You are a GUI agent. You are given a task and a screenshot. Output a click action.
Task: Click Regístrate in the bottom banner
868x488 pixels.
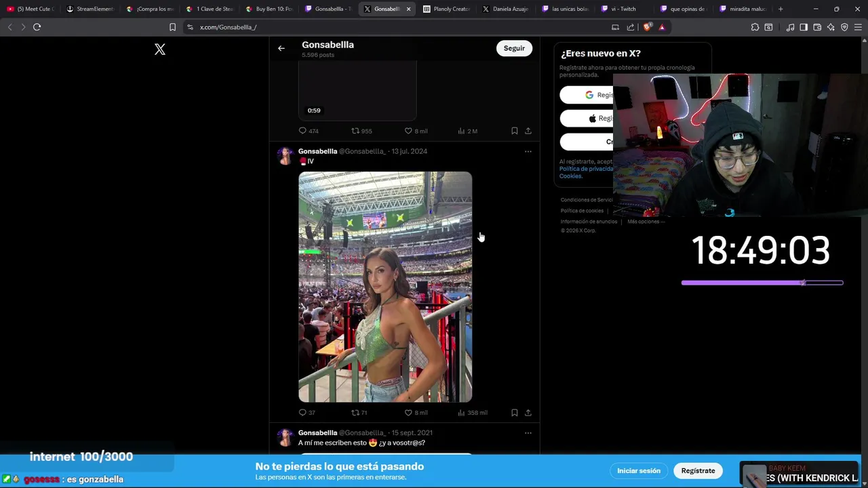pos(698,470)
